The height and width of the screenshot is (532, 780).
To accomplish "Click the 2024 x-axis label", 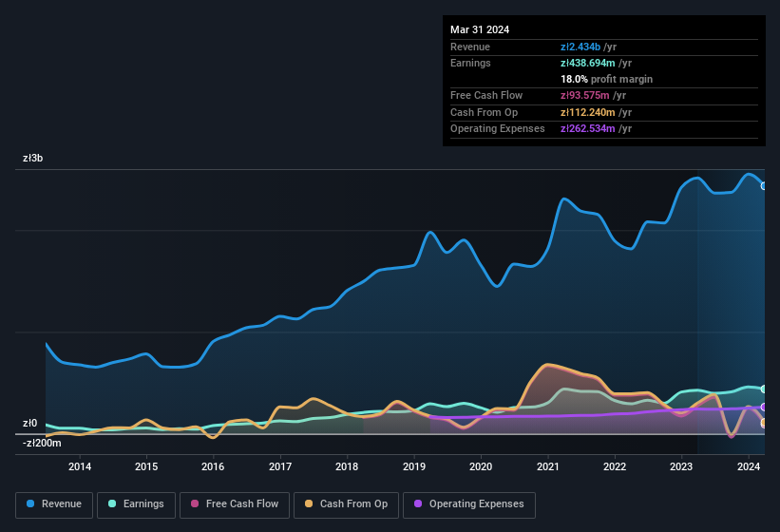I will tap(748, 466).
